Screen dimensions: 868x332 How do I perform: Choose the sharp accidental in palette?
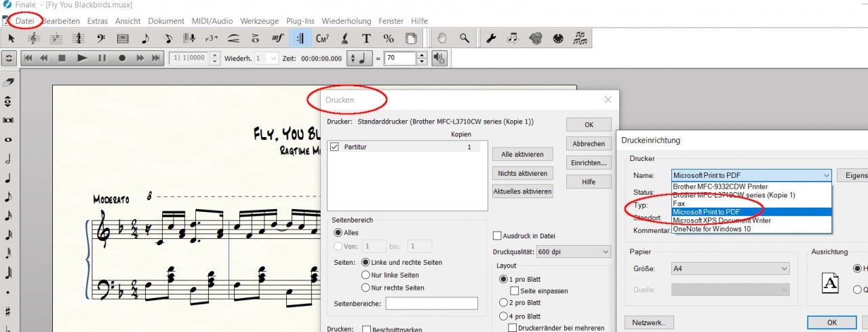(8, 312)
